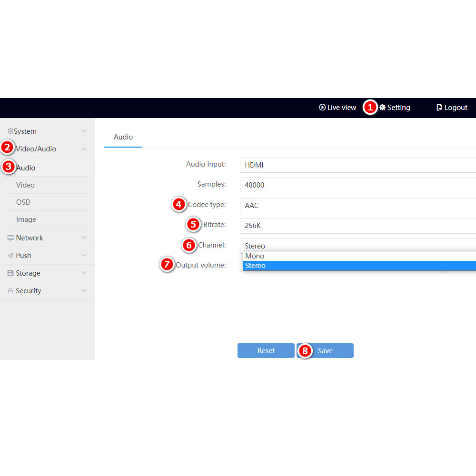Viewport: 476px width, 476px height.
Task: Open the Video settings page
Action: point(26,185)
